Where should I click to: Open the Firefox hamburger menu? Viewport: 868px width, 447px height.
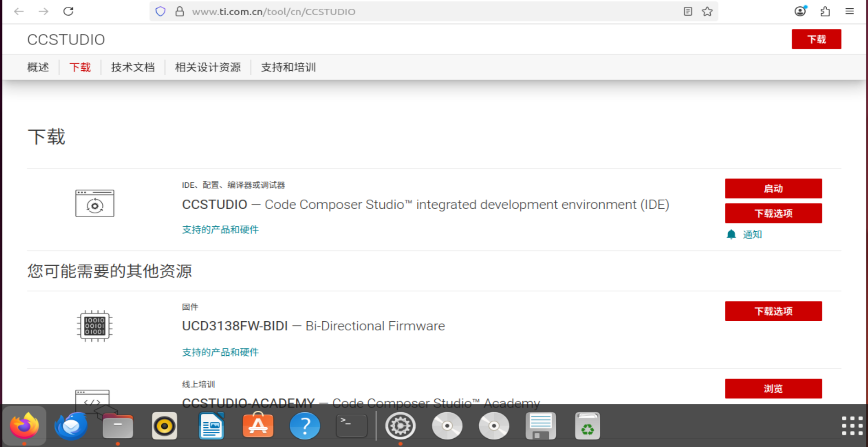point(850,11)
